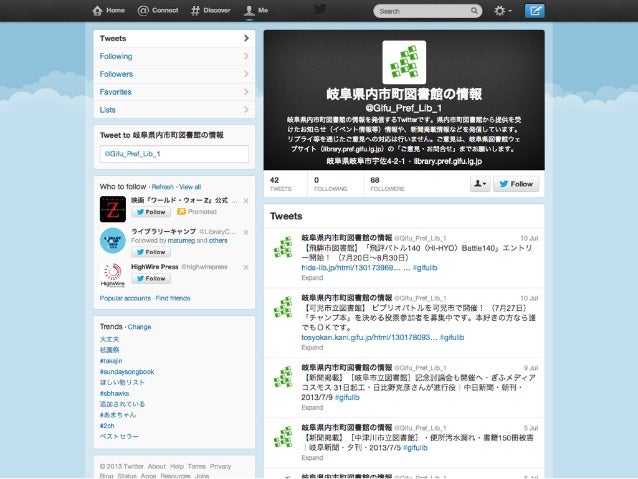The image size is (638, 479).
Task: Open Popular accounts link
Action: (125, 298)
